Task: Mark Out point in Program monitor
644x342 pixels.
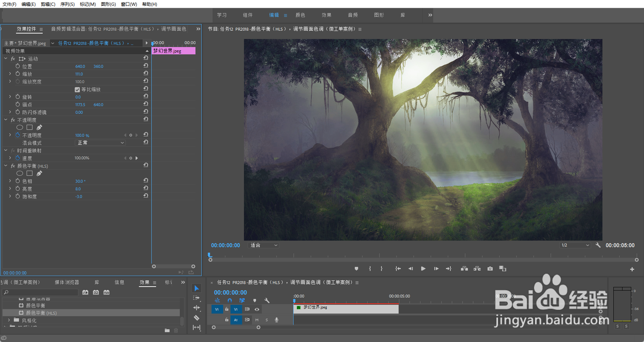Action: pos(381,269)
